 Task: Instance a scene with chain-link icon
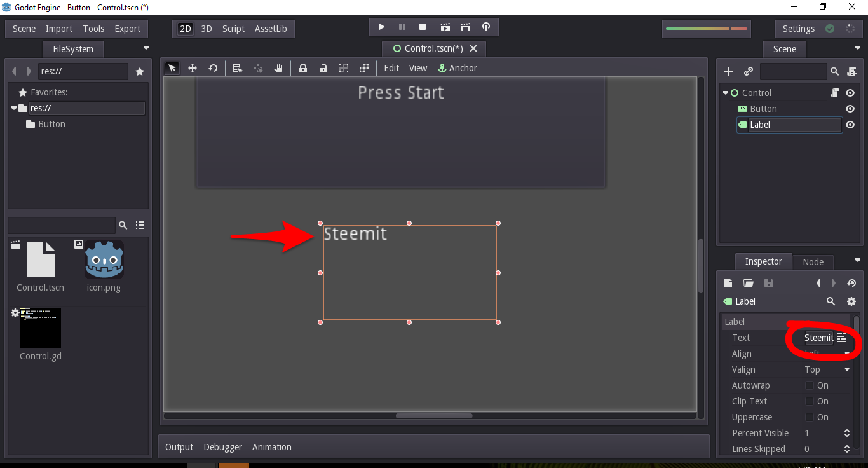(749, 72)
